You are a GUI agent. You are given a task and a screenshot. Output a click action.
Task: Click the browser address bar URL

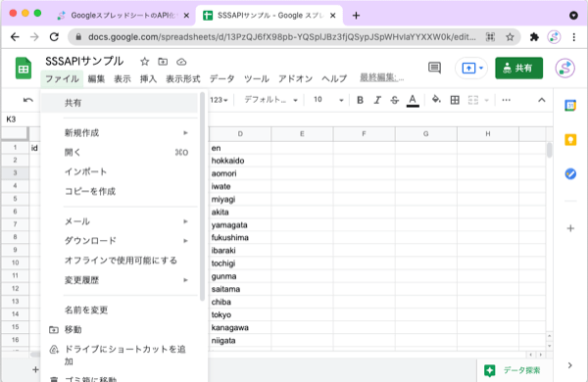[x=282, y=37]
